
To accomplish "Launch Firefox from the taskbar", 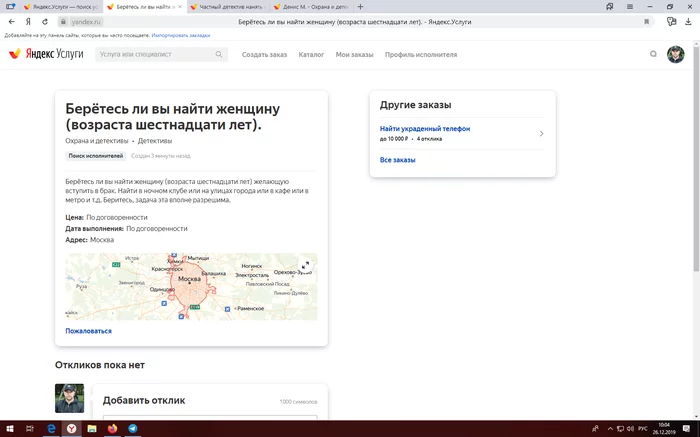I will pyautogui.click(x=112, y=429).
